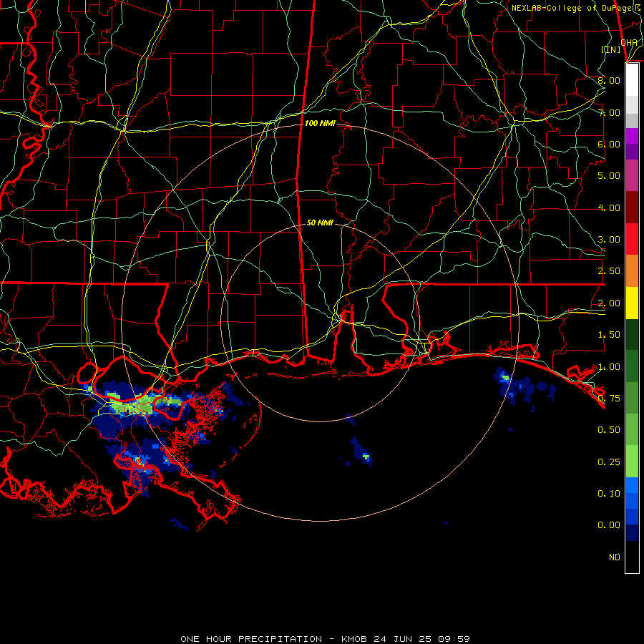Click the [IN] units label
644x644 pixels.
click(611, 49)
